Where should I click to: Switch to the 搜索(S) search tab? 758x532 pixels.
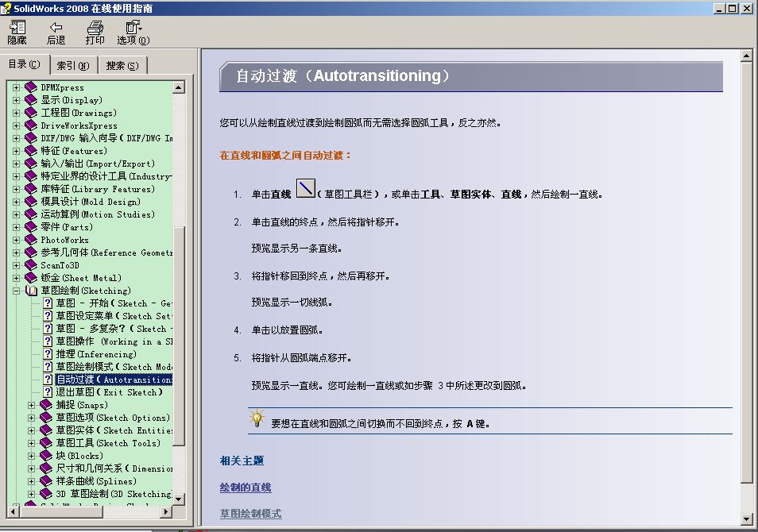(122, 65)
